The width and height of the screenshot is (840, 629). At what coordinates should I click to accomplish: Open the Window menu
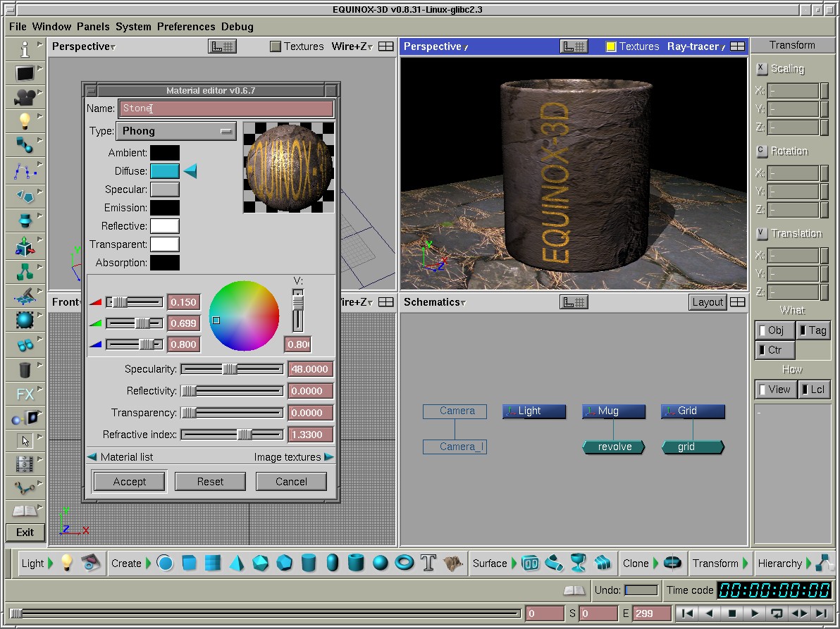coord(51,26)
